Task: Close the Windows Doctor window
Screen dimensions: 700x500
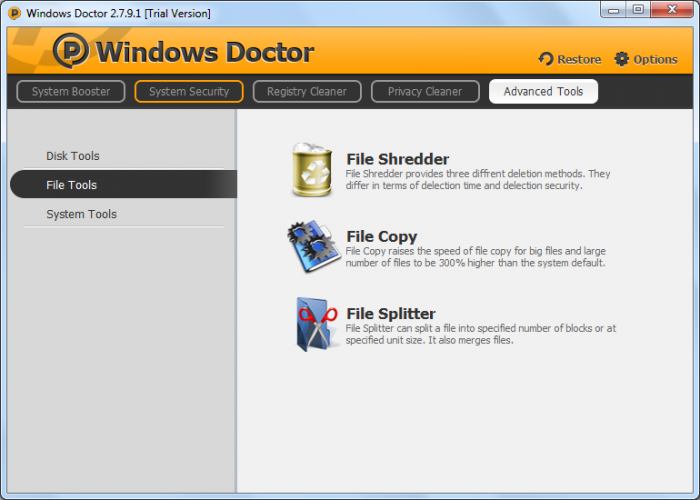Action: [672, 9]
